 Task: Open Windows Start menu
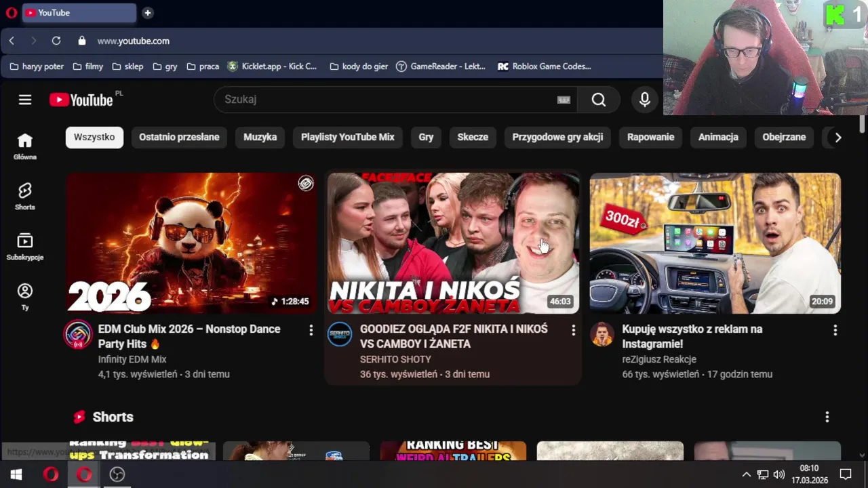[16, 474]
